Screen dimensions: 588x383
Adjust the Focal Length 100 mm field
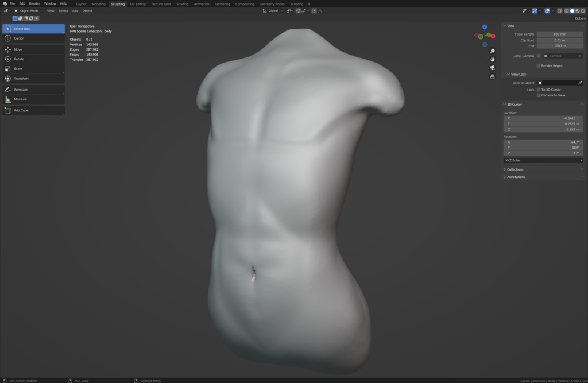click(x=559, y=34)
